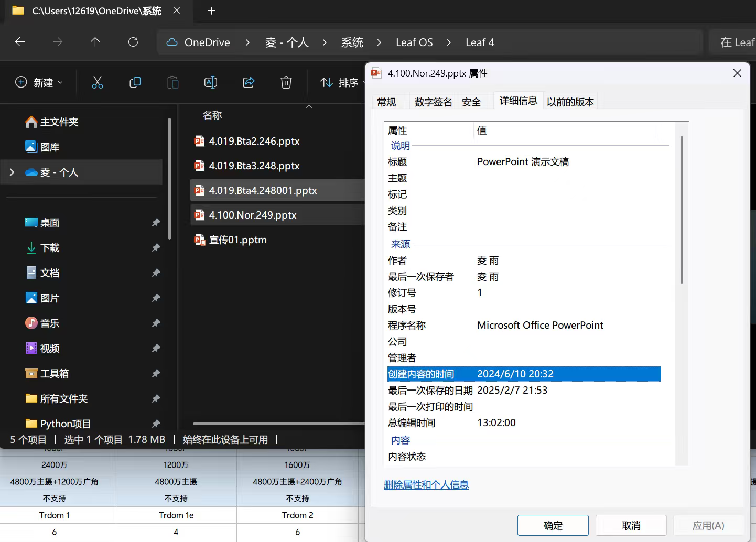Open the 以前的版本 tab
This screenshot has height=542, width=756.
(570, 102)
